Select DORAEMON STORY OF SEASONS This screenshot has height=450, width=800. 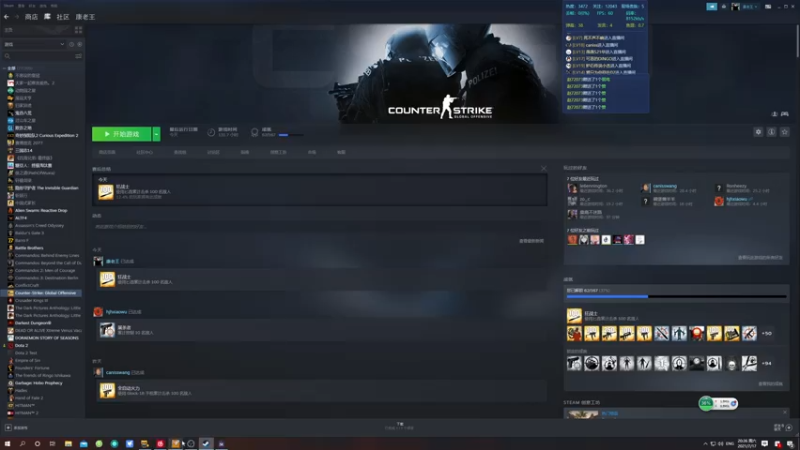[46, 338]
